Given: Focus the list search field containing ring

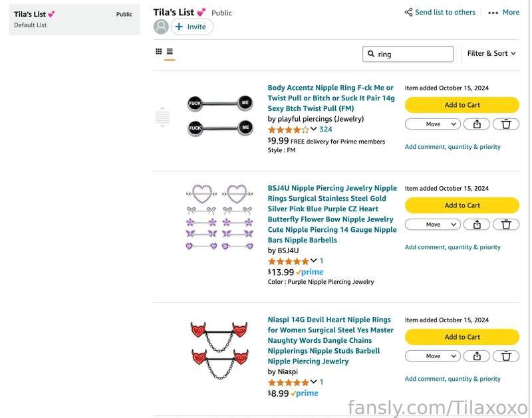Looking at the screenshot, I should (408, 54).
